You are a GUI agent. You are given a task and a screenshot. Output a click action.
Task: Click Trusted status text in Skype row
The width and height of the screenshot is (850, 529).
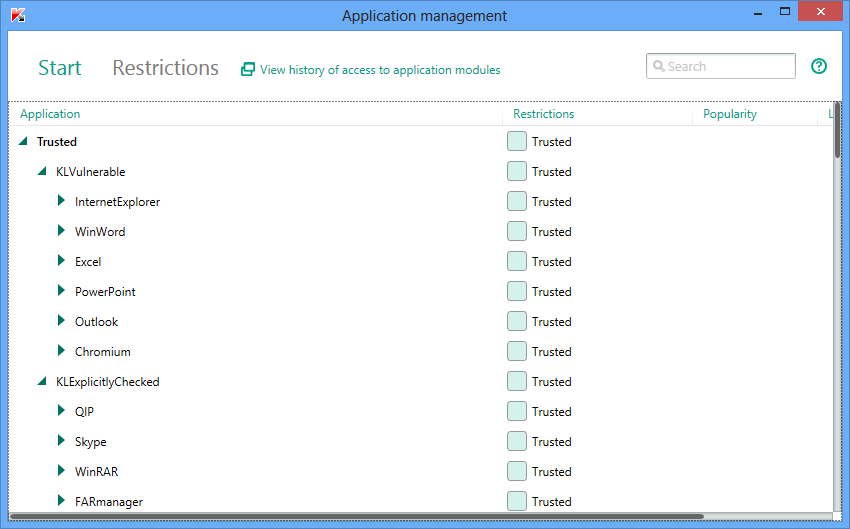click(551, 442)
